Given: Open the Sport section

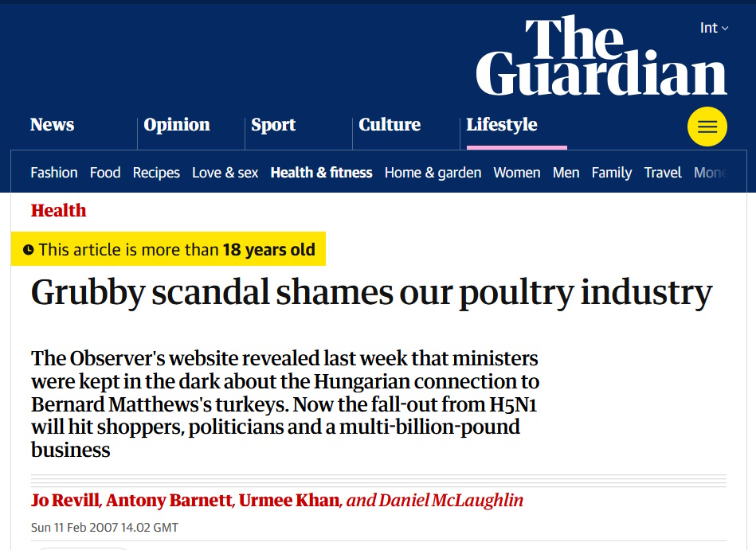Looking at the screenshot, I should tap(273, 125).
